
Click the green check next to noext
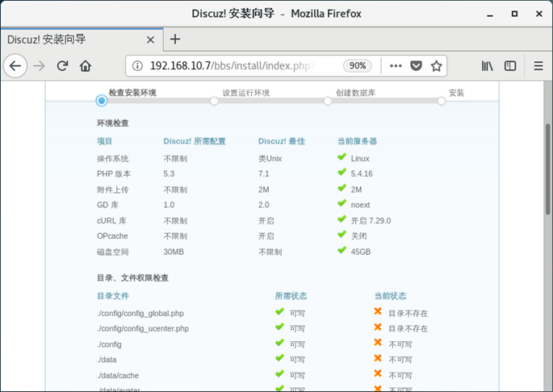point(341,203)
